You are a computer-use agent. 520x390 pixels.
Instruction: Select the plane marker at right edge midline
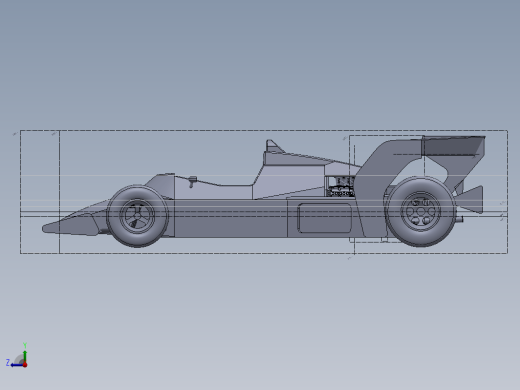(502, 203)
